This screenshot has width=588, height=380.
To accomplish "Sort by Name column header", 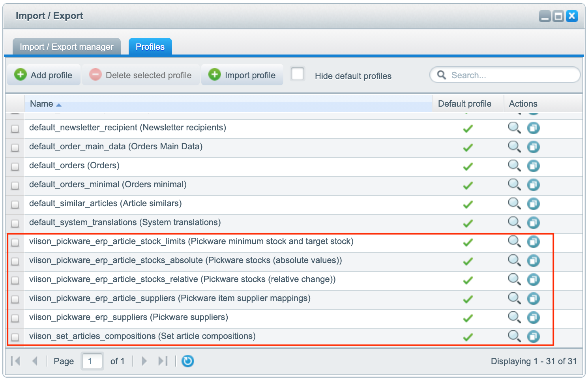I will pos(228,103).
